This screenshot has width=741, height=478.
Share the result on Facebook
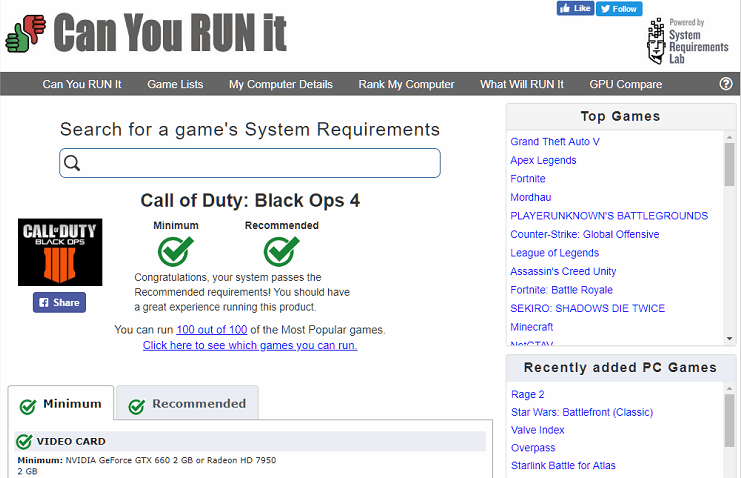tap(59, 302)
